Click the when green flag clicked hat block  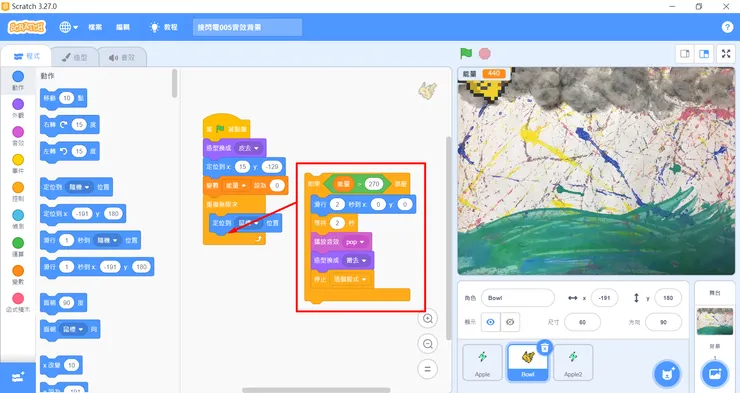(226, 126)
